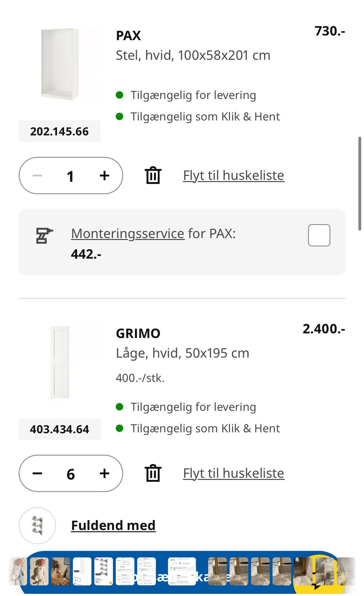
Task: Move PAX to huskeliste
Action: coord(234,176)
